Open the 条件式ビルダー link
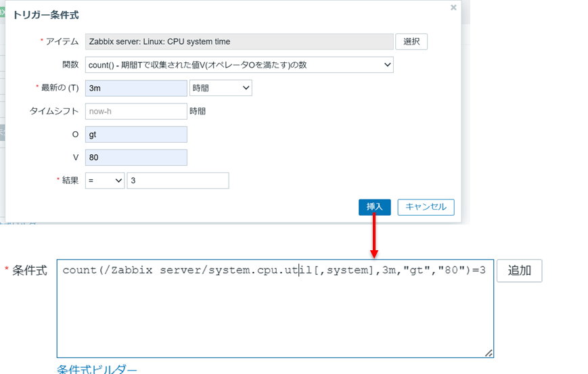The height and width of the screenshot is (374, 588). pyautogui.click(x=97, y=369)
